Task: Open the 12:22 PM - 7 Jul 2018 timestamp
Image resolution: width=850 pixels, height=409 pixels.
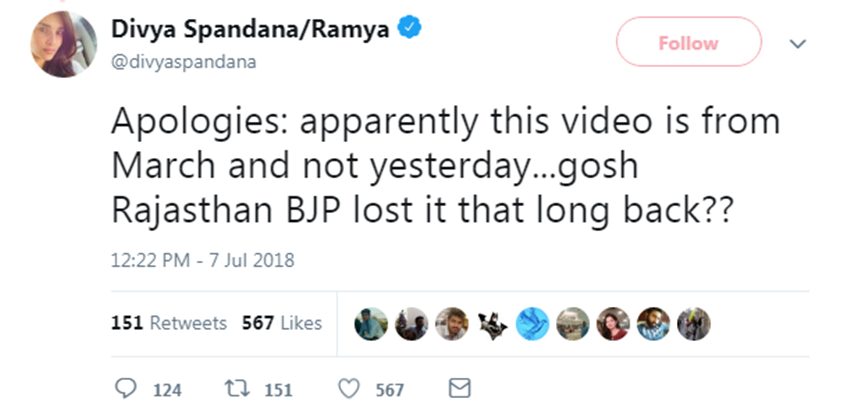Action: pos(203,260)
